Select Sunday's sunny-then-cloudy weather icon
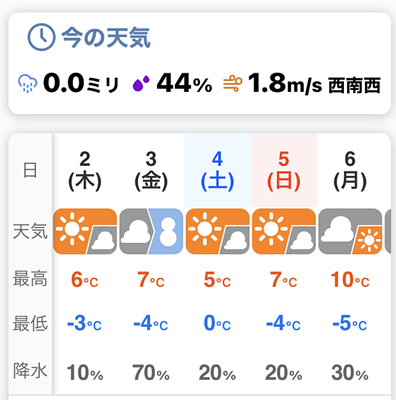Screen dimensions: 396x400 click(x=284, y=231)
